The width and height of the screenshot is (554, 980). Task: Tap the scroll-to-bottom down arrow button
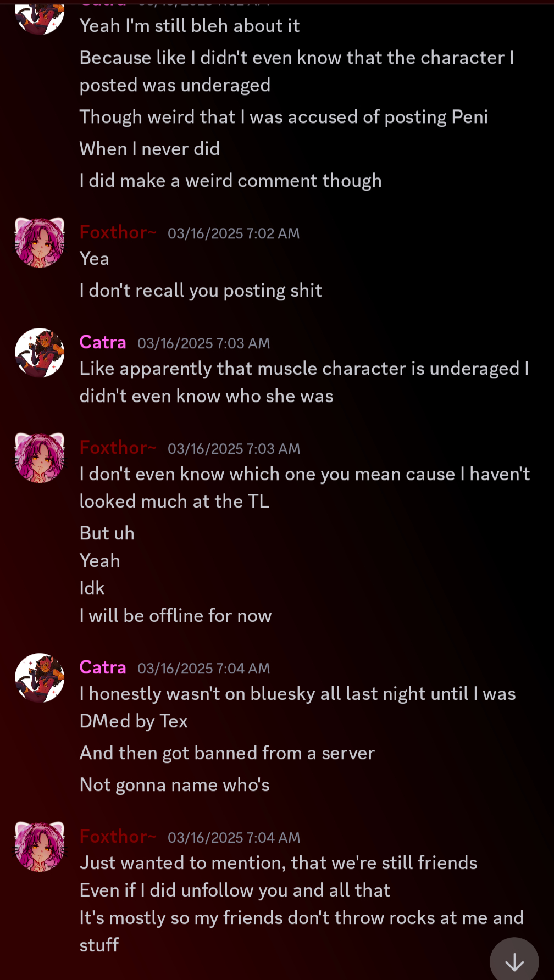tap(514, 961)
